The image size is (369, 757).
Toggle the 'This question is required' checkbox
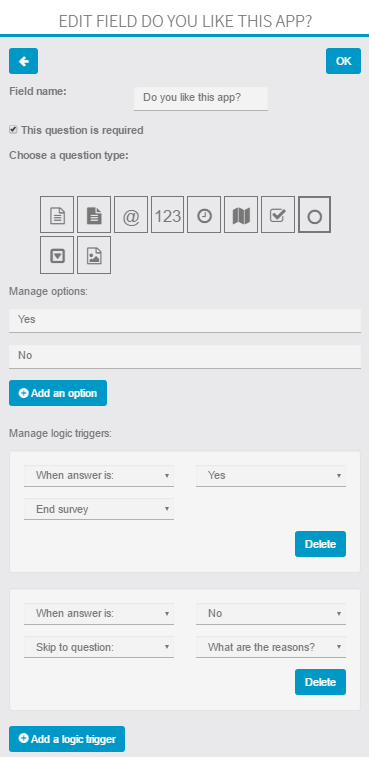point(13,130)
